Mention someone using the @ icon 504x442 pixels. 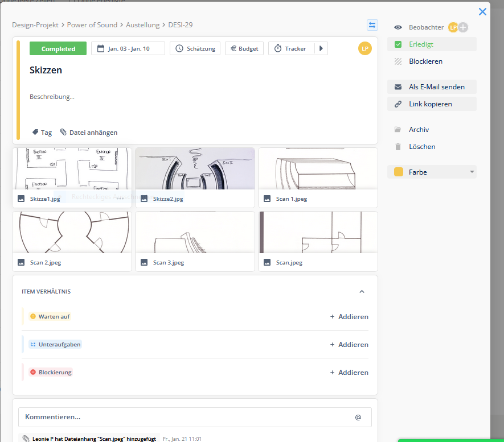pyautogui.click(x=358, y=417)
